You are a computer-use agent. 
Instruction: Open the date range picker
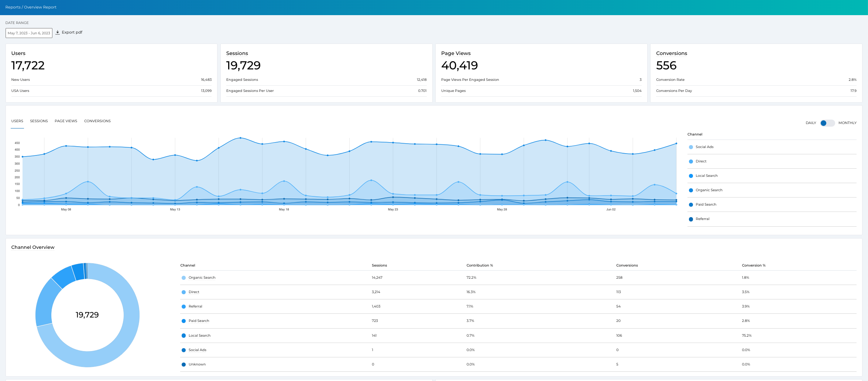(29, 33)
